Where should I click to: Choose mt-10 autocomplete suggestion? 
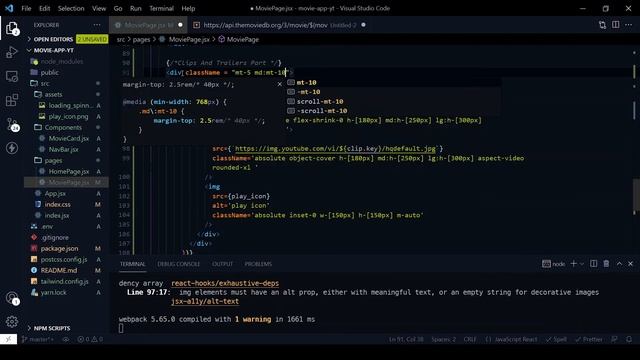pos(393,82)
